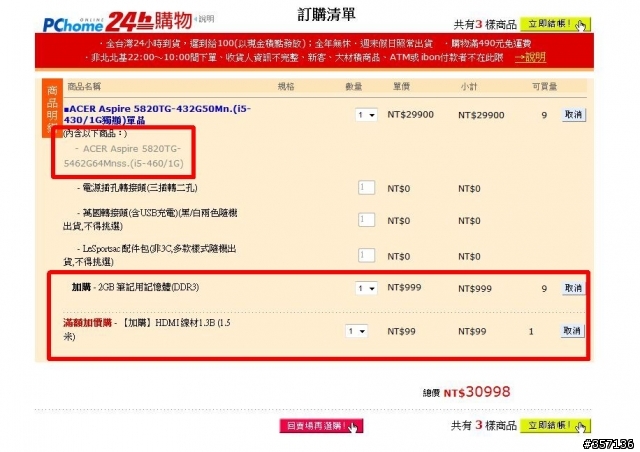The height and width of the screenshot is (452, 640).
Task: Click the 規格 column header
Action: [x=286, y=86]
